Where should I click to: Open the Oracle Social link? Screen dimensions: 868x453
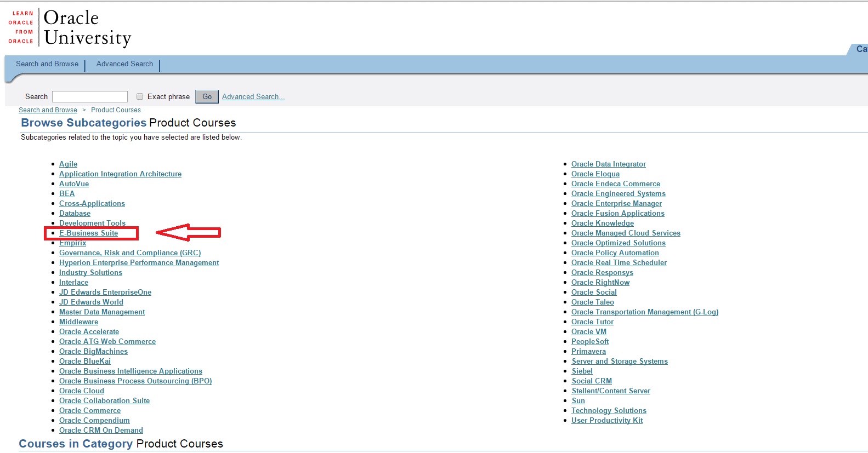[594, 293]
